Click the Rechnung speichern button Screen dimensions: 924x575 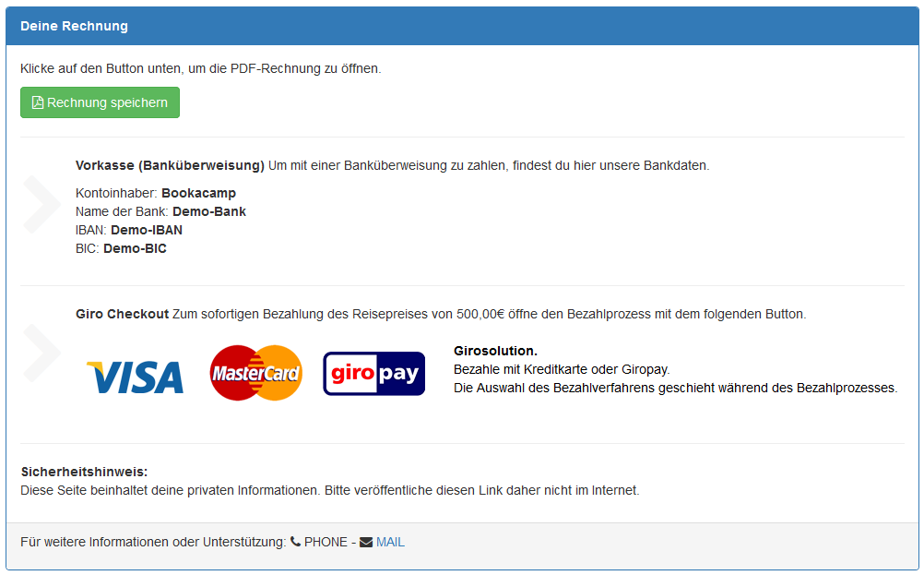100,102
